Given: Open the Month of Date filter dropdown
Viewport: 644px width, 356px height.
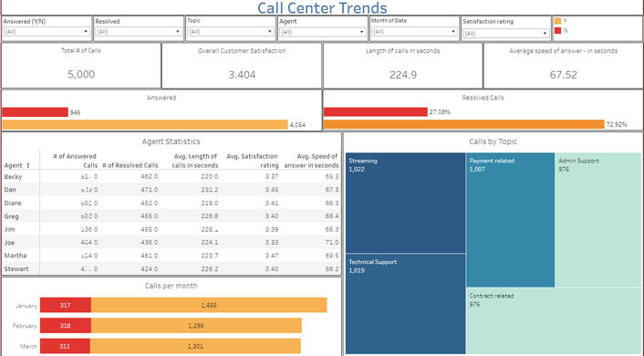Looking at the screenshot, I should click(414, 32).
